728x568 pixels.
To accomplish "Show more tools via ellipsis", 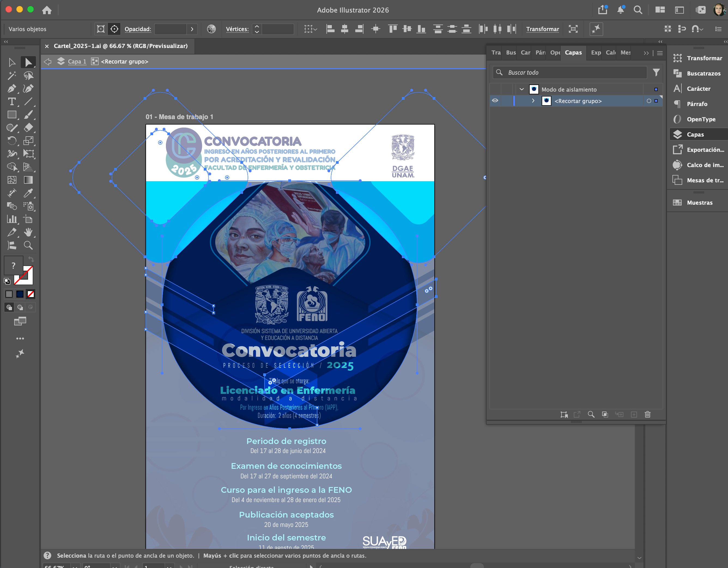I will click(20, 339).
